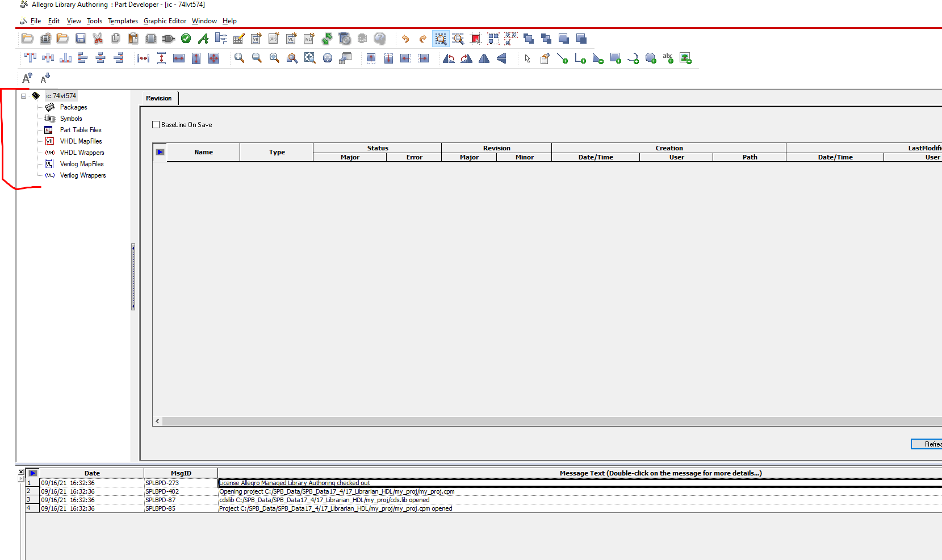
Task: Click the Type column header
Action: [x=277, y=152]
